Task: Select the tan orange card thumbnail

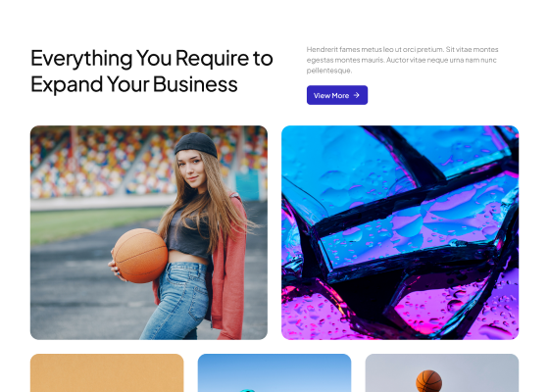Action: pyautogui.click(x=107, y=372)
